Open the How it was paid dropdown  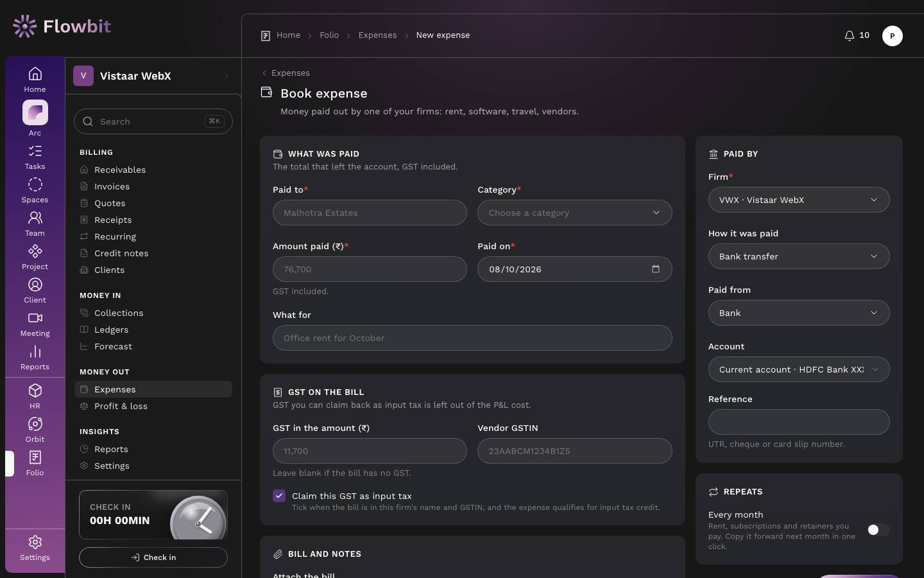(799, 256)
